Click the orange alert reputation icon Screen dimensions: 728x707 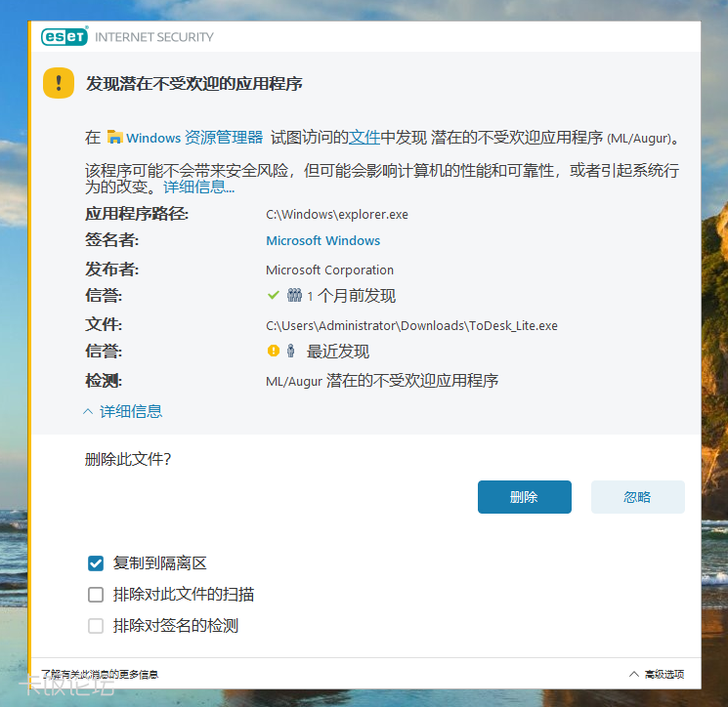pyautogui.click(x=274, y=351)
